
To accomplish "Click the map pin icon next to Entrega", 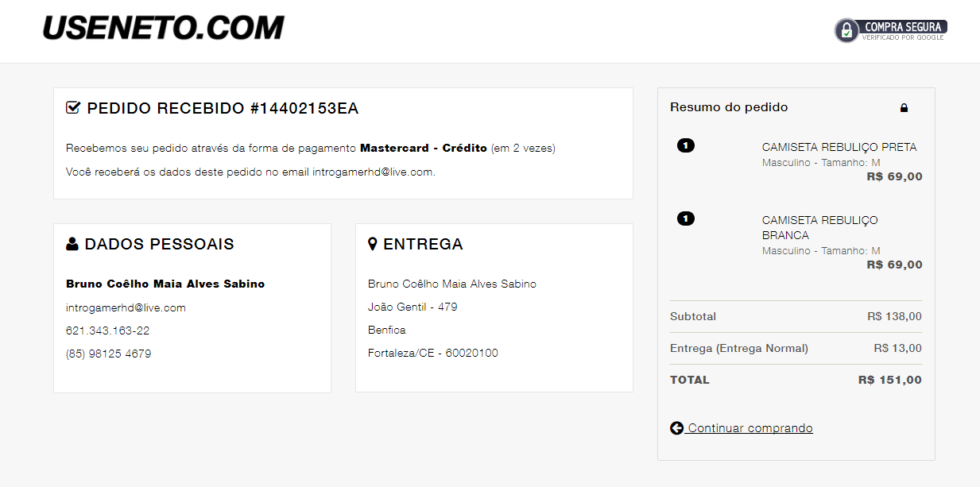I will pyautogui.click(x=373, y=244).
